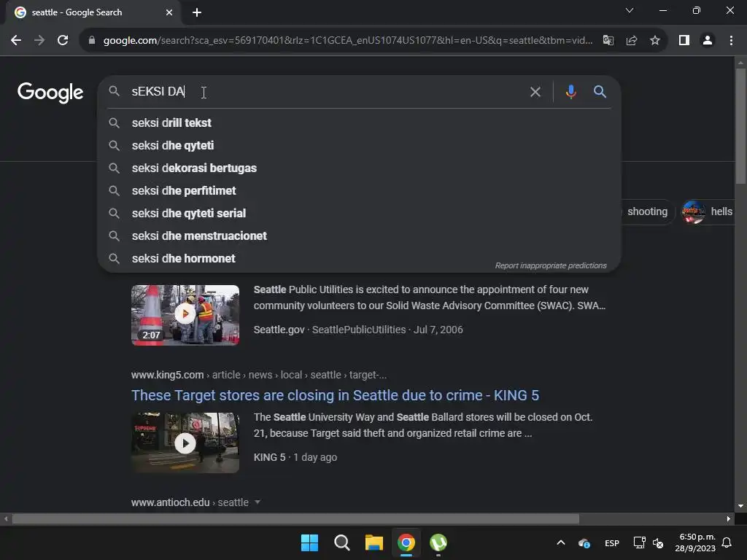Choose suggestion seksi dhe qyteti serial
Viewport: 747px width, 560px height.
point(359,214)
